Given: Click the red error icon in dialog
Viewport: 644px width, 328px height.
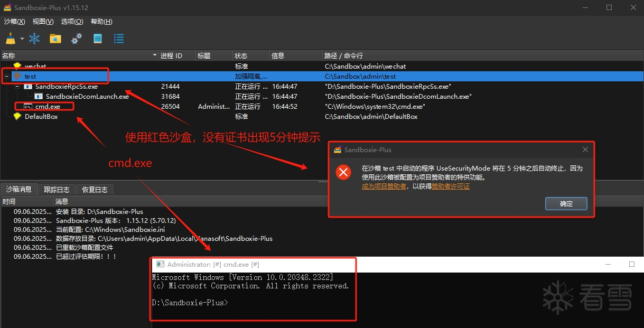Looking at the screenshot, I should pyautogui.click(x=344, y=172).
